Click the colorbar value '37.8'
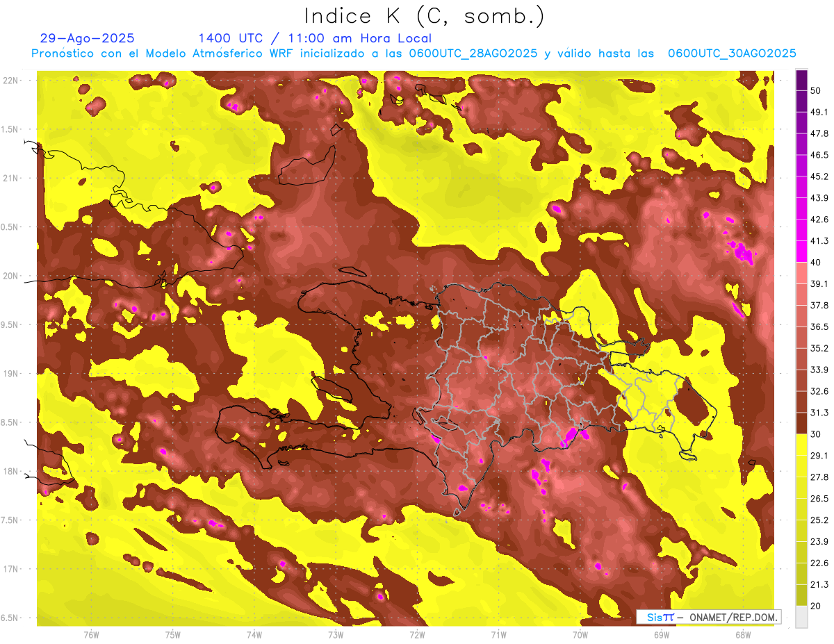The image size is (834, 644). tap(819, 305)
